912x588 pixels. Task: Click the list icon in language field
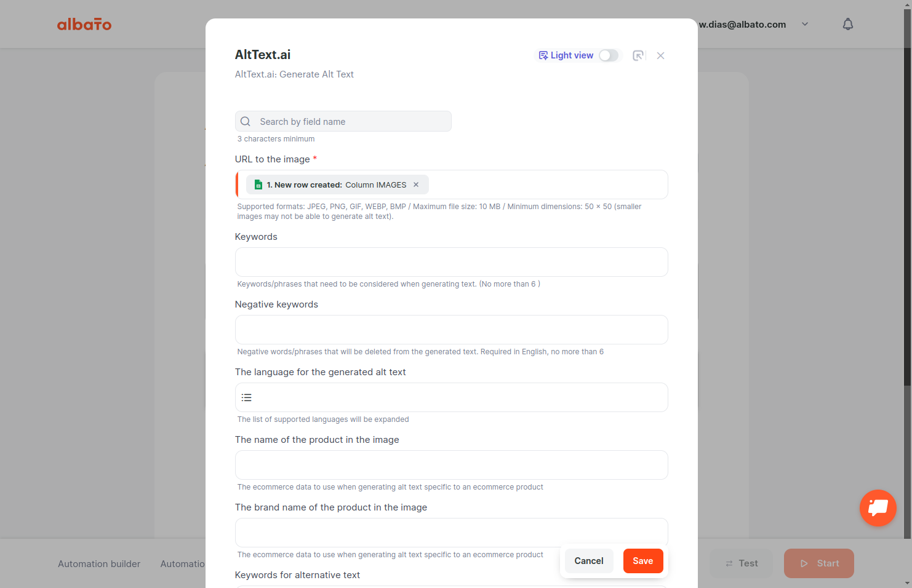click(x=247, y=397)
